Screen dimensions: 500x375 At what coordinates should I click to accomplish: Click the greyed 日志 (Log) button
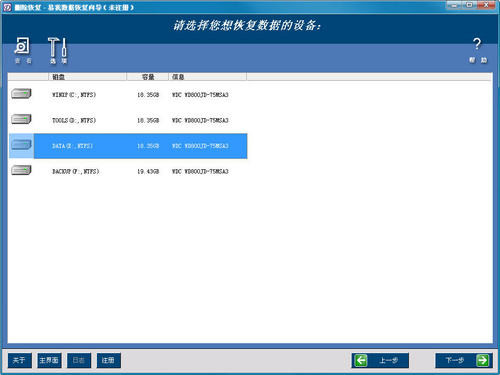[x=79, y=360]
